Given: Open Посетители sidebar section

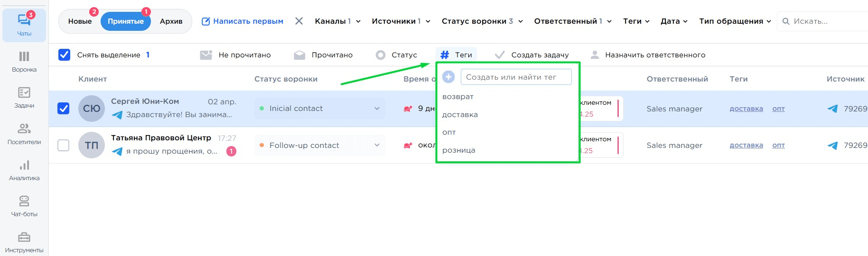Looking at the screenshot, I should [24, 134].
